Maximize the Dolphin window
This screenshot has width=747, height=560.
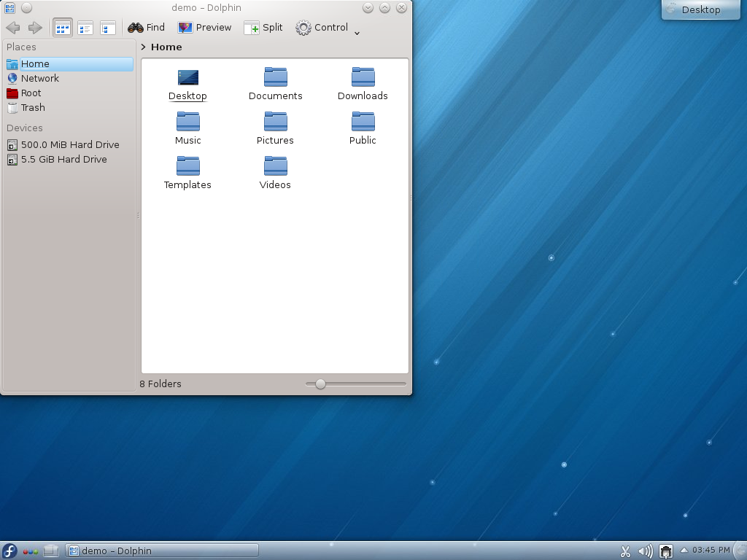385,7
